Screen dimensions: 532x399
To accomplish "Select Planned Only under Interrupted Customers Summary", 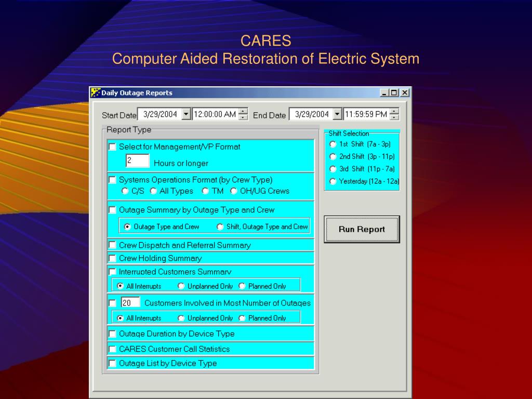I will (242, 286).
